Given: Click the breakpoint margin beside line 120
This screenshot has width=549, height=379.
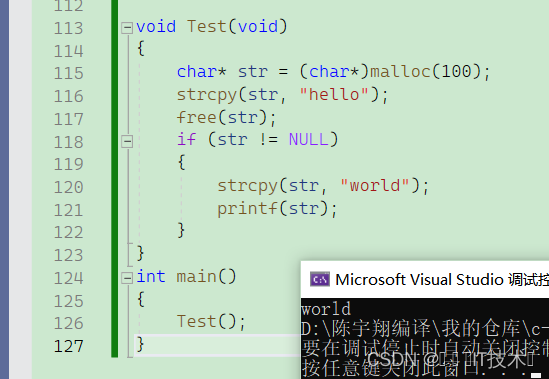Looking at the screenshot, I should [20, 187].
